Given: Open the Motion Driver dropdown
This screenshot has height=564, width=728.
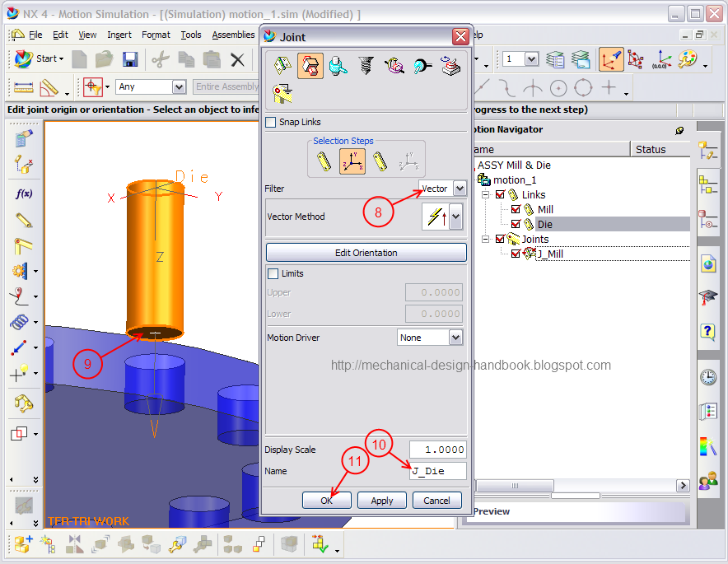Looking at the screenshot, I should tap(430, 338).
